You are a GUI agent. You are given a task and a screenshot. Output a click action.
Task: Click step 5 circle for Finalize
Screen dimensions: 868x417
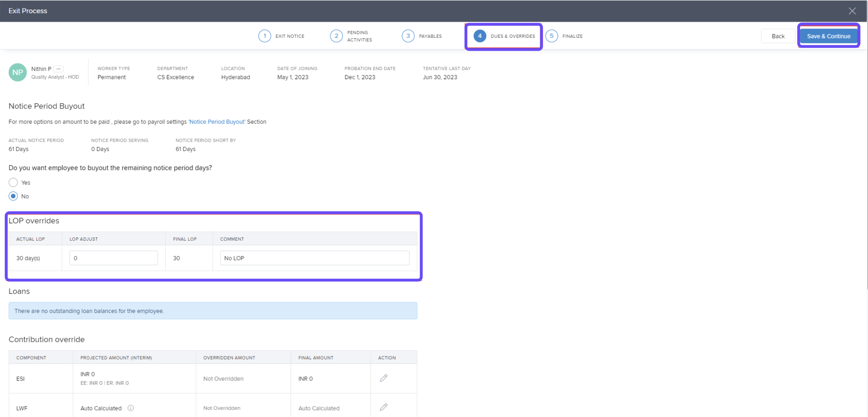(x=552, y=36)
